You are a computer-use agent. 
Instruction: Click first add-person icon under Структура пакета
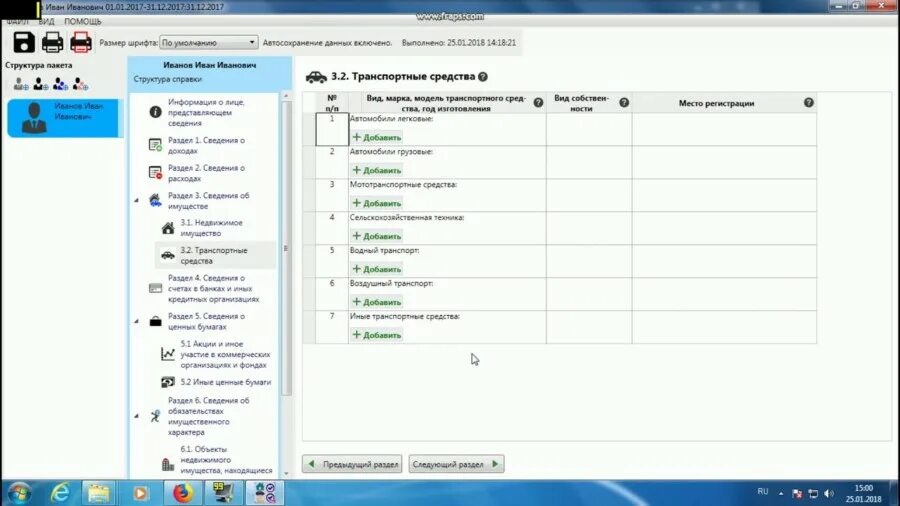[21, 84]
